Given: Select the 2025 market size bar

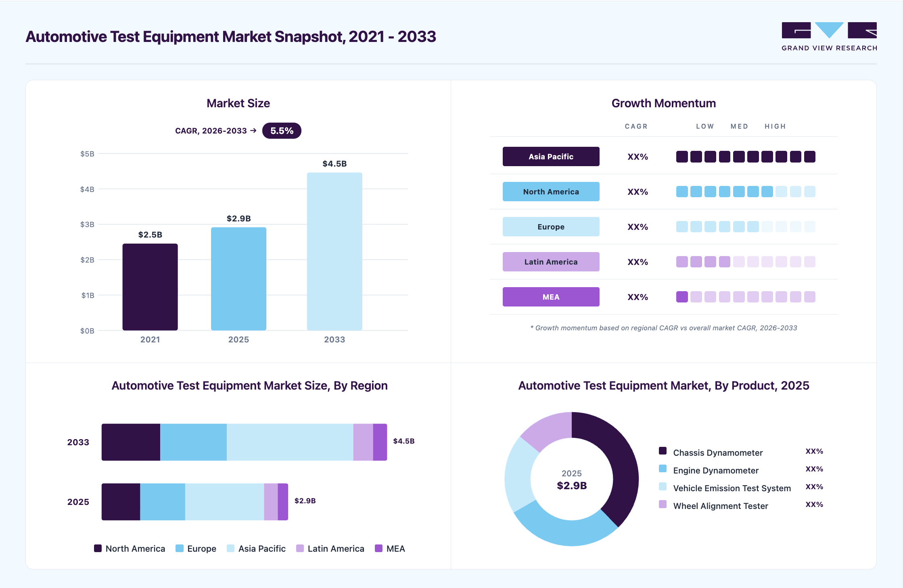Looking at the screenshot, I should point(238,279).
